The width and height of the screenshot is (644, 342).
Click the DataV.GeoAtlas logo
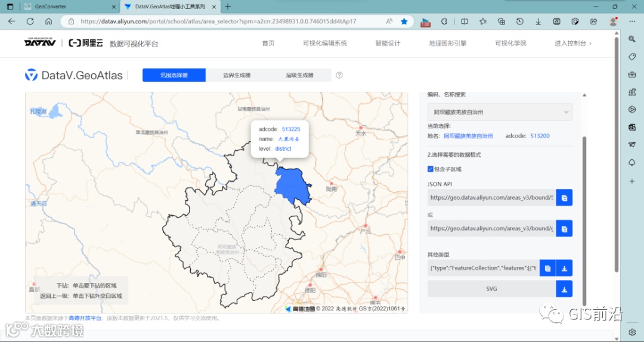pyautogui.click(x=74, y=75)
